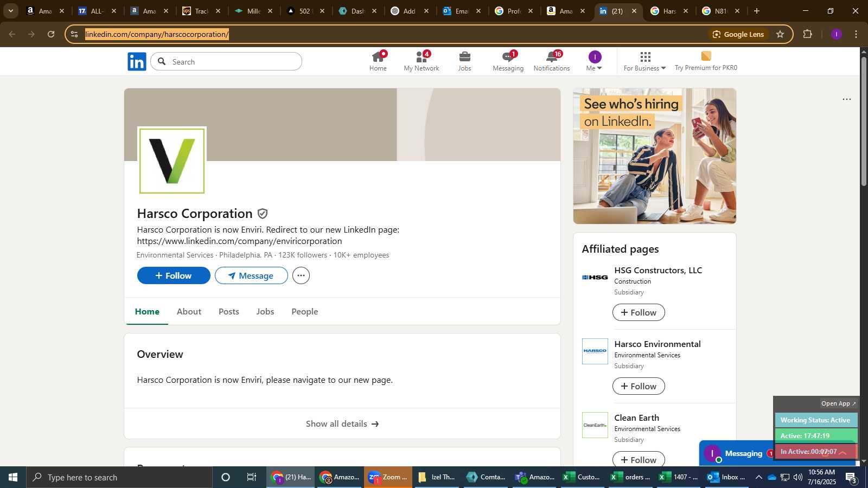868x488 pixels.
Task: Close the LinkedIn (21) browser tab
Action: [634, 11]
